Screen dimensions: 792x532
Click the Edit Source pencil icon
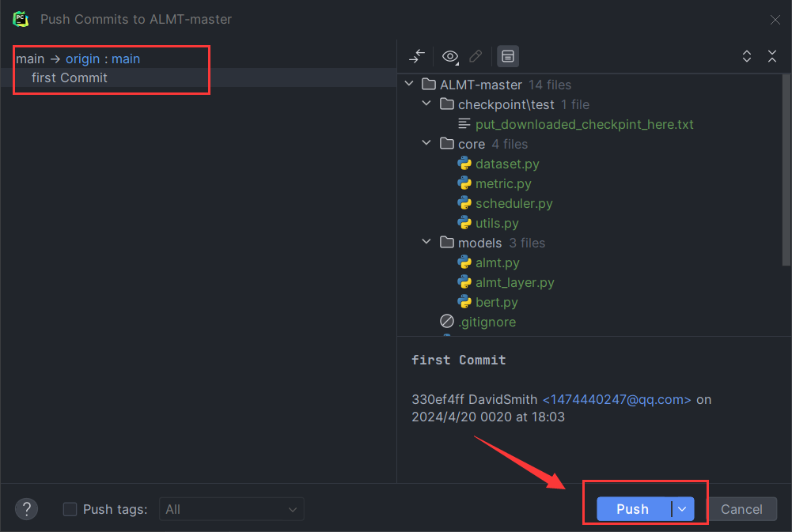pyautogui.click(x=476, y=56)
